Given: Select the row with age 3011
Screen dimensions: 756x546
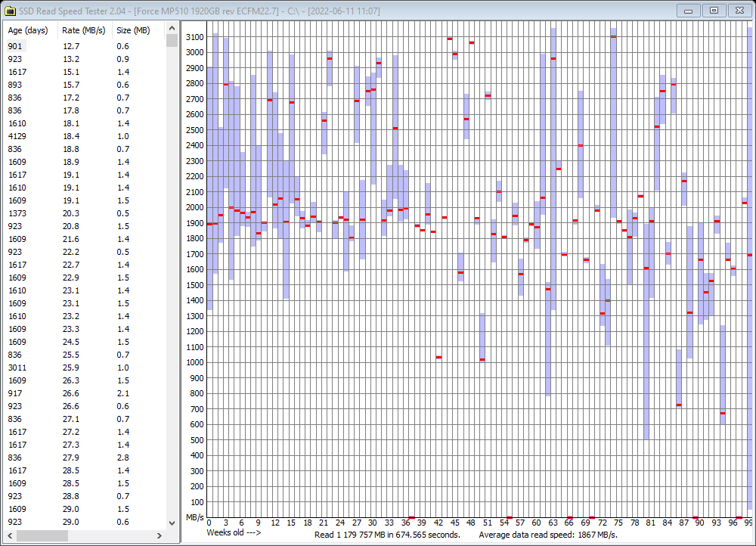Looking at the screenshot, I should pos(85,368).
